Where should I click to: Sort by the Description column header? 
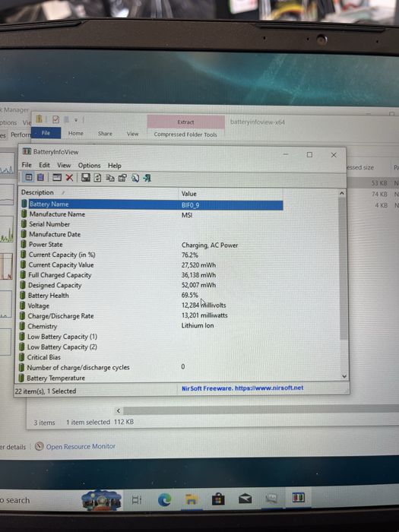click(98, 192)
